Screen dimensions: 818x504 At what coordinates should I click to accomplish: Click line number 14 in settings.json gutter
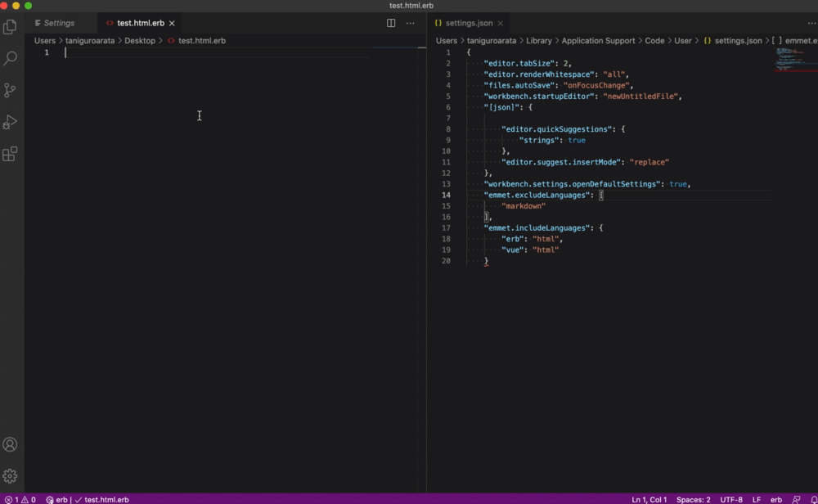click(x=446, y=195)
